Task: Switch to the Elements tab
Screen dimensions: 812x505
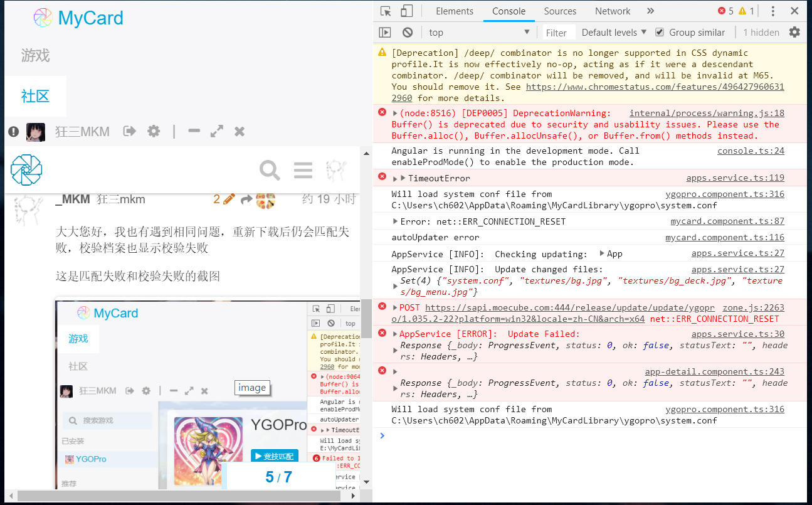Action: pos(455,11)
